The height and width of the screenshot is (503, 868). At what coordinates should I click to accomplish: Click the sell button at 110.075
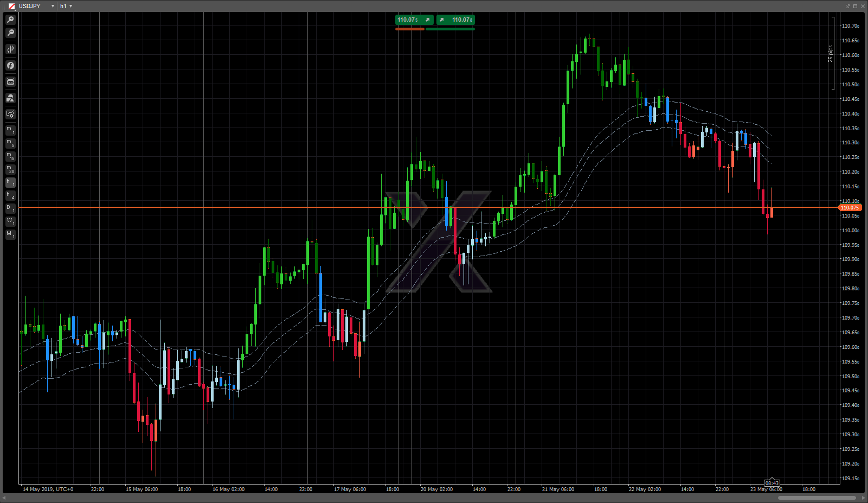click(414, 20)
